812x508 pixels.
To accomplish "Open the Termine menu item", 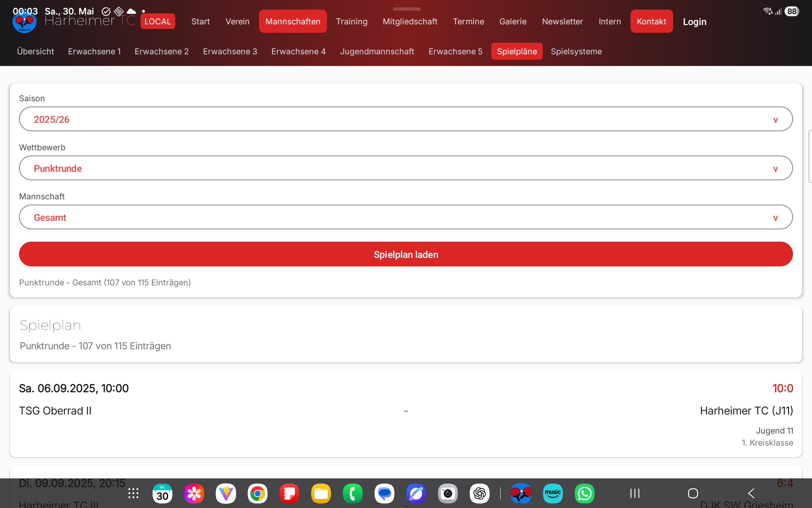I will [468, 22].
